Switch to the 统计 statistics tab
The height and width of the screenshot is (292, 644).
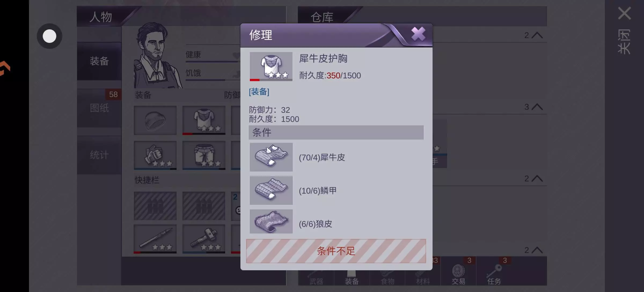coord(99,155)
